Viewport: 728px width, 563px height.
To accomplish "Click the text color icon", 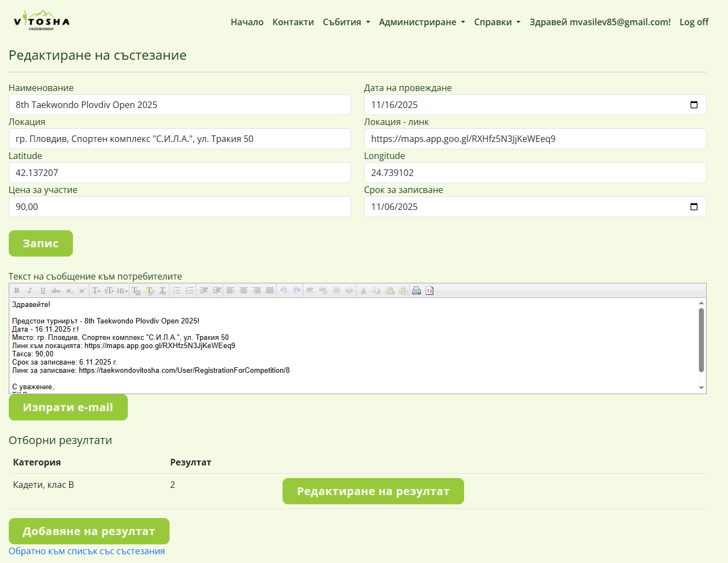I will coord(136,291).
